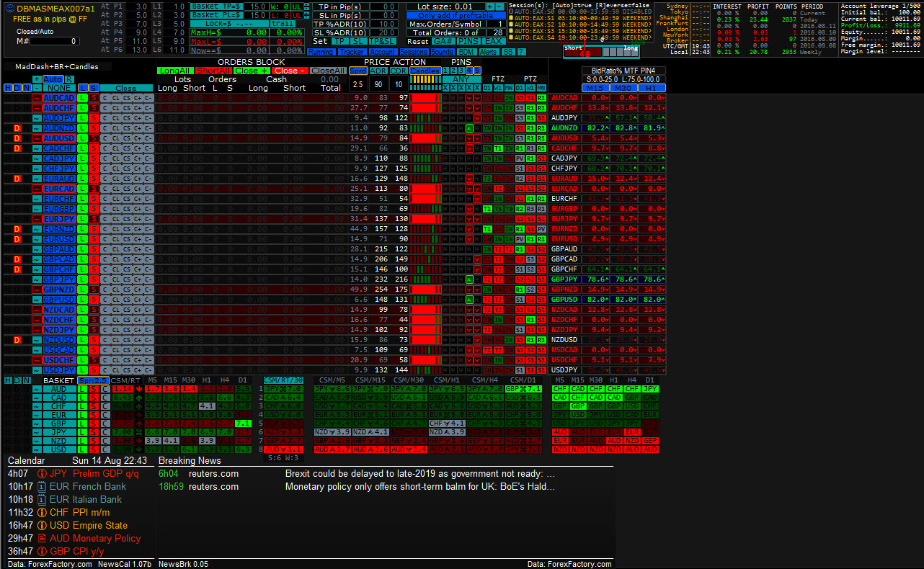Click the grey CloseAll button
Viewport: 924px width, 569px height.
[x=328, y=71]
